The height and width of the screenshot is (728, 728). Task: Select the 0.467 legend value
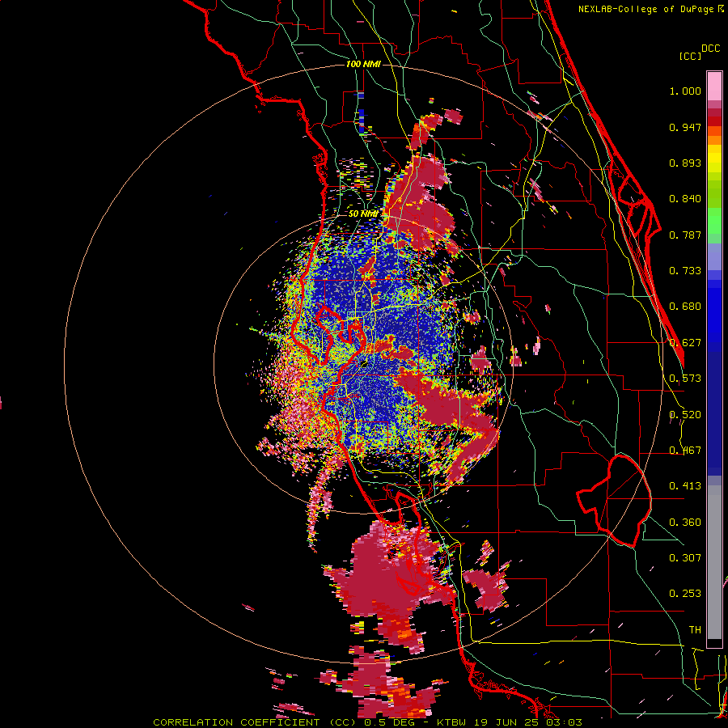coord(685,451)
